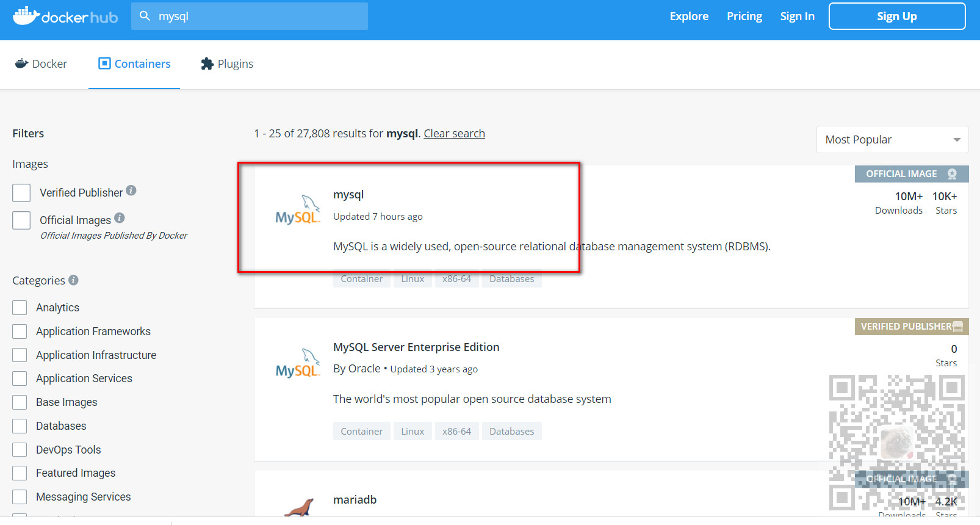Enable the Verified Publisher filter
The width and height of the screenshot is (980, 525).
tap(21, 193)
